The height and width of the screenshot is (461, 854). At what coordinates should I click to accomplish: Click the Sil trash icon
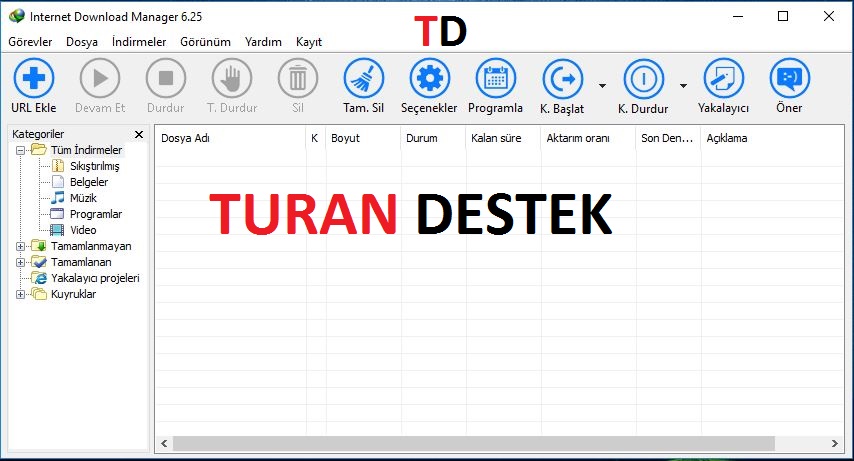coord(298,78)
